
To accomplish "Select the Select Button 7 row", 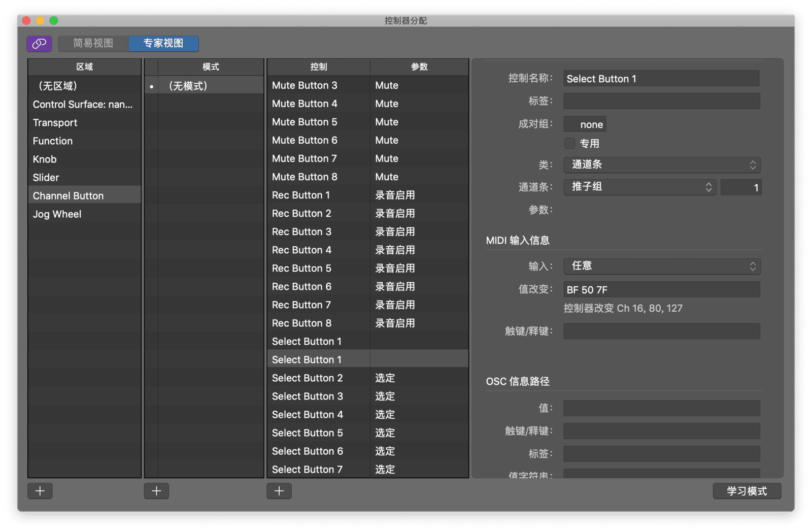I will point(368,469).
